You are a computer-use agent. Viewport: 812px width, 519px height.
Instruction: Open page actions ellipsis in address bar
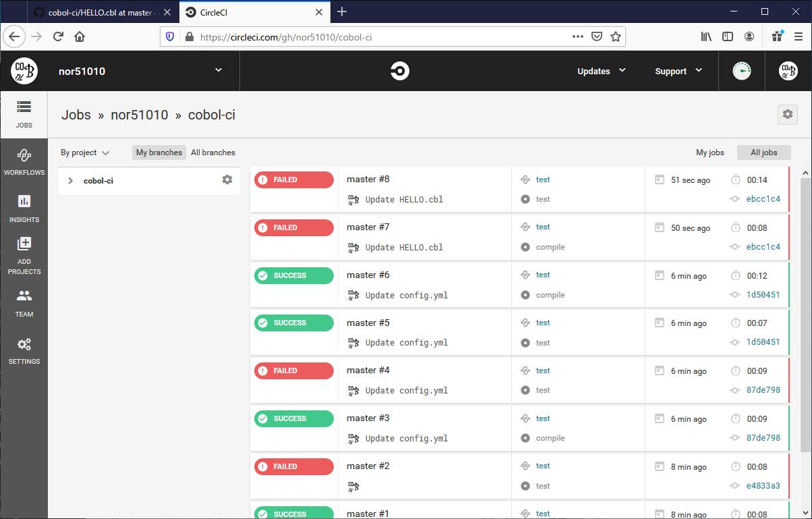tap(578, 36)
